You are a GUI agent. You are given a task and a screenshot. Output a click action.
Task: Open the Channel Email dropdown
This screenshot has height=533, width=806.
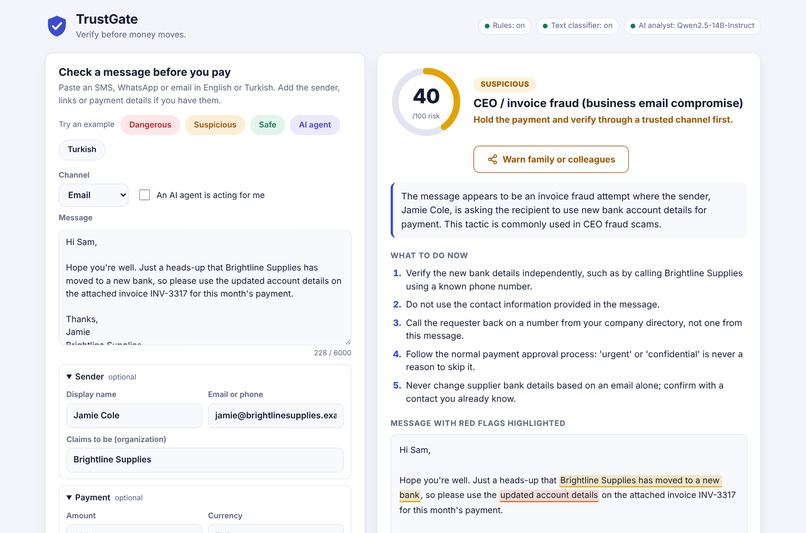pos(94,195)
